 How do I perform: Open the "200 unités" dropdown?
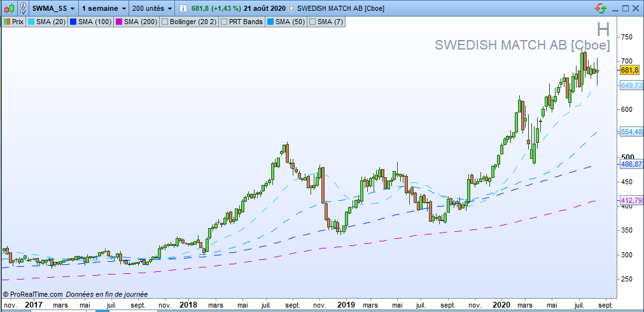tap(152, 8)
